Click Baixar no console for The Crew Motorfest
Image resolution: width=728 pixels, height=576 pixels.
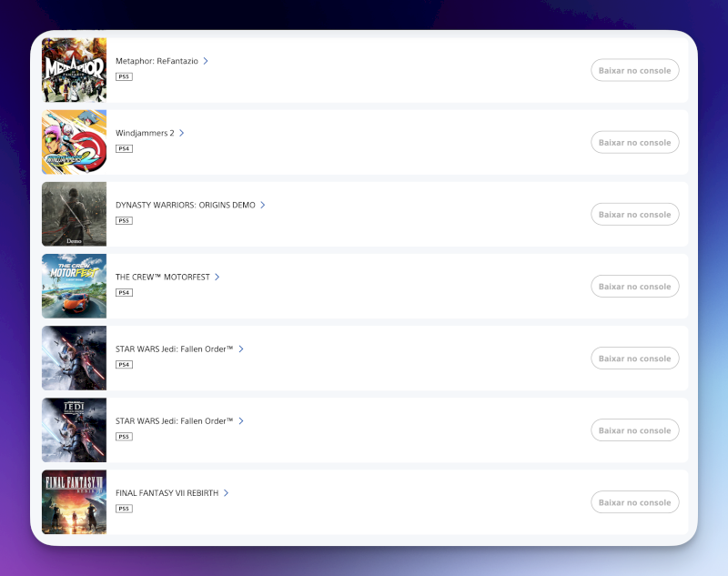pyautogui.click(x=634, y=286)
